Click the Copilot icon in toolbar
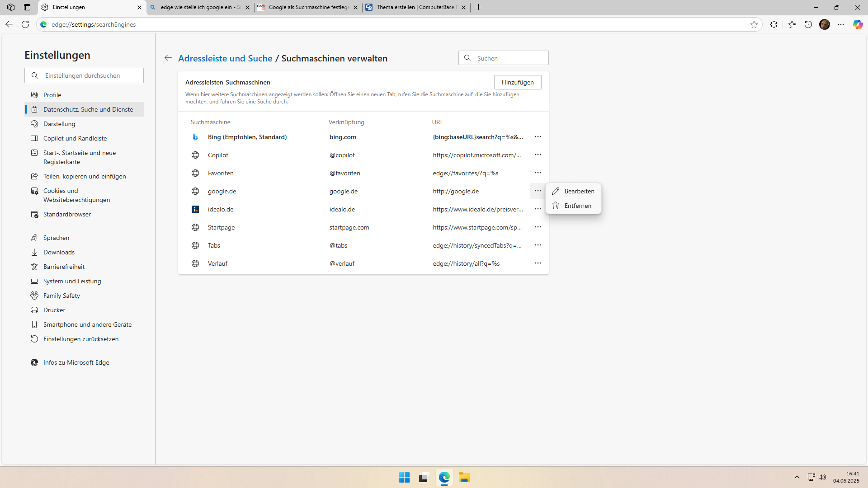868x488 pixels. tap(858, 24)
